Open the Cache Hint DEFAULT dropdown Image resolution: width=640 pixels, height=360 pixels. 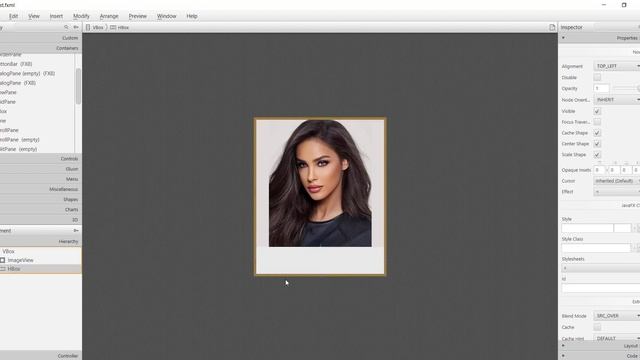(617, 338)
